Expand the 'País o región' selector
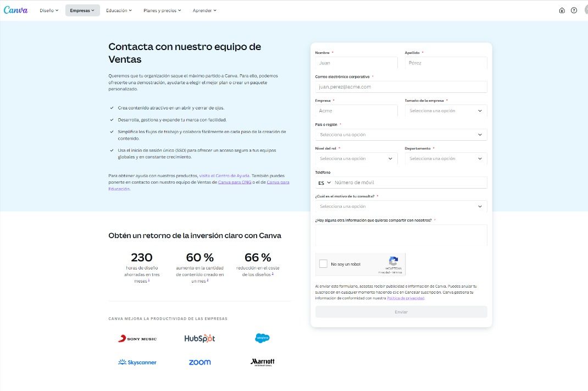588x391 pixels. click(x=401, y=134)
